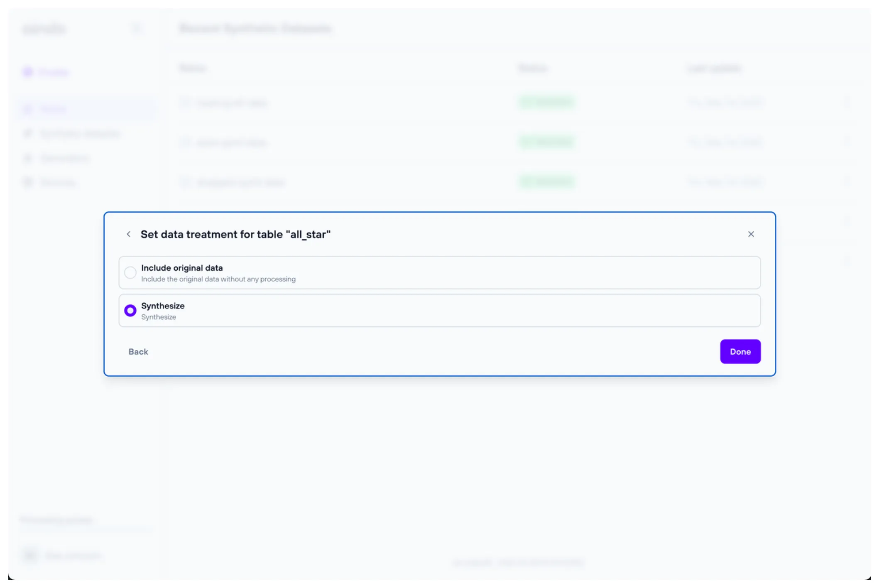Click the back chevron beside the dialog title
This screenshot has height=588, width=879.
[x=129, y=234]
